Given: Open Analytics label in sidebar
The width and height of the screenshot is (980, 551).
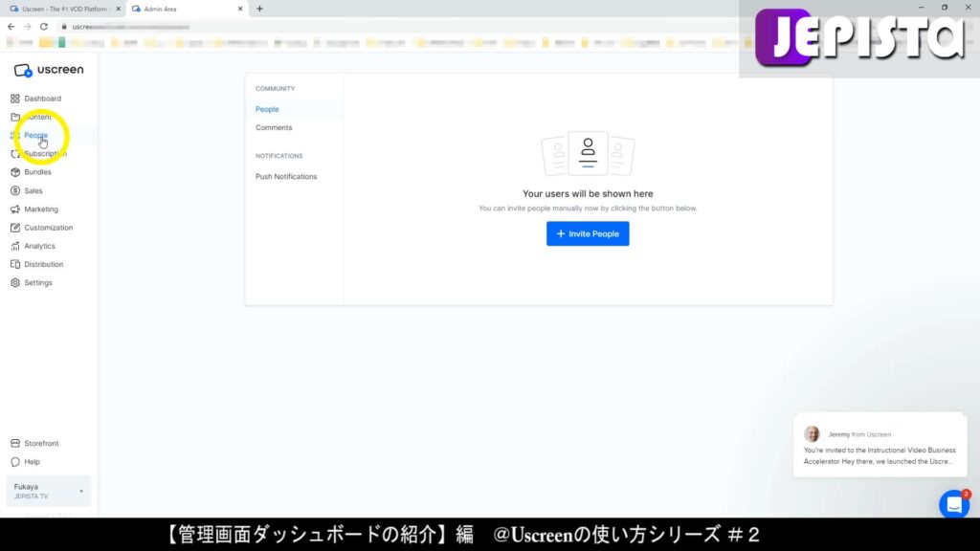Looking at the screenshot, I should pyautogui.click(x=39, y=246).
